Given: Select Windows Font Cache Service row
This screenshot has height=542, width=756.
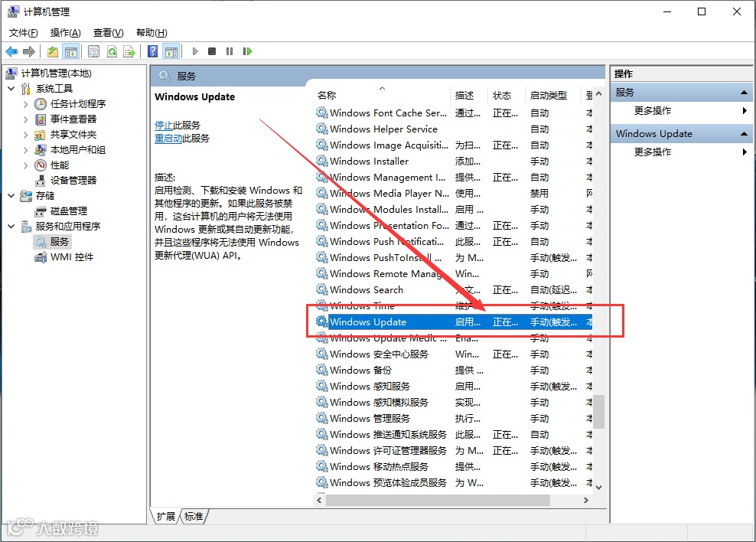Looking at the screenshot, I should pos(453,113).
